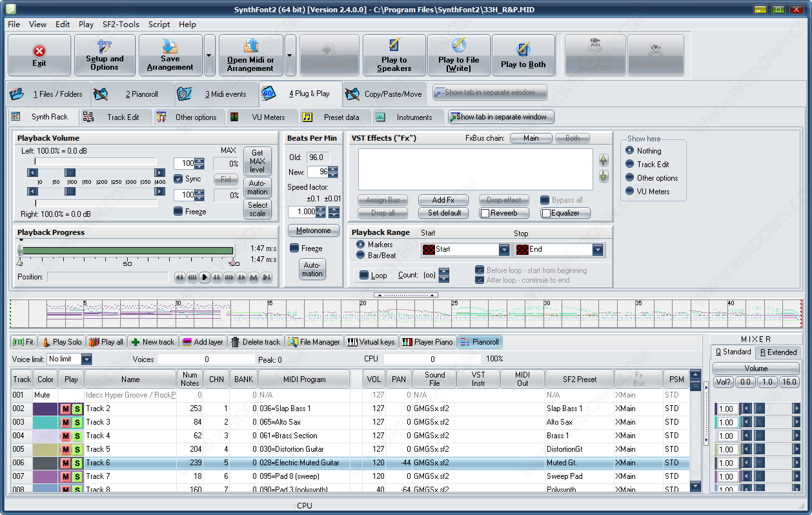Screen dimensions: 812x515
Task: Open the Voice limit dropdown
Action: (86, 359)
